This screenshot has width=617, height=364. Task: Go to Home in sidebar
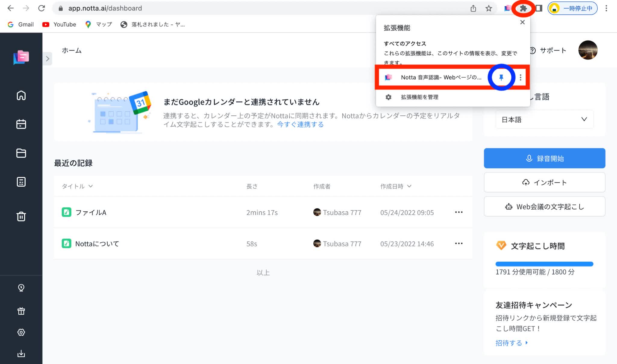pyautogui.click(x=21, y=95)
